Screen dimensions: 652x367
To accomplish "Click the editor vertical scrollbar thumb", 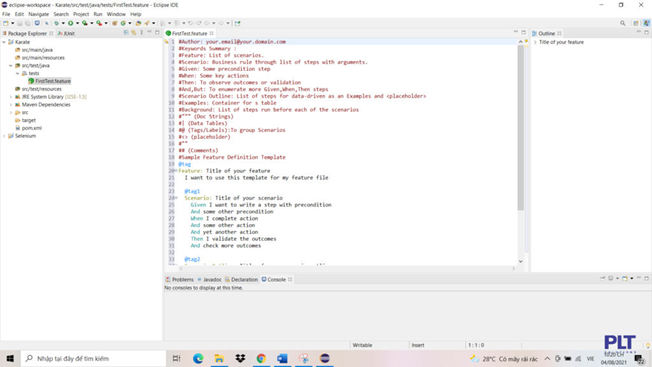I will tap(521, 128).
